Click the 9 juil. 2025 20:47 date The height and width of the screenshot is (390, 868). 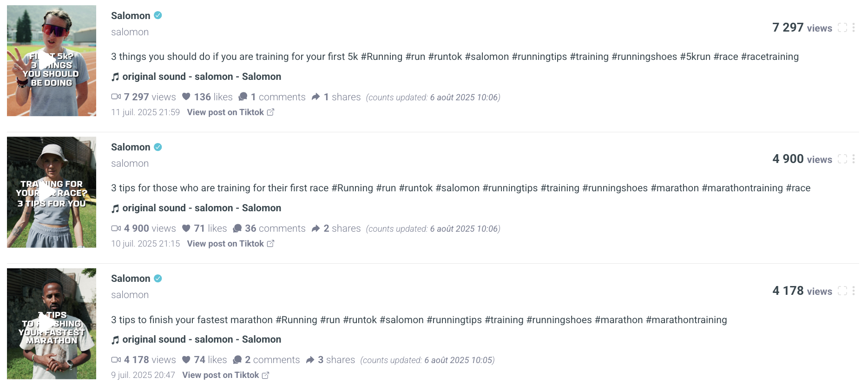pyautogui.click(x=143, y=375)
